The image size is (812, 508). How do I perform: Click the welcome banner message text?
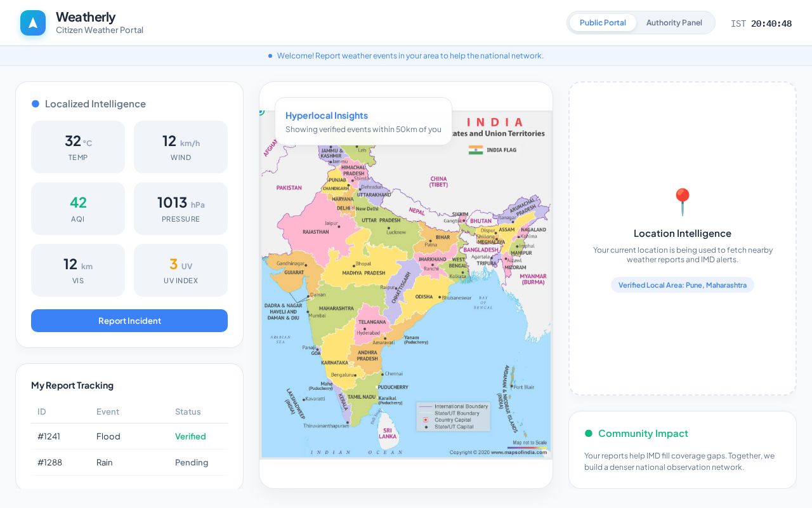tap(410, 56)
